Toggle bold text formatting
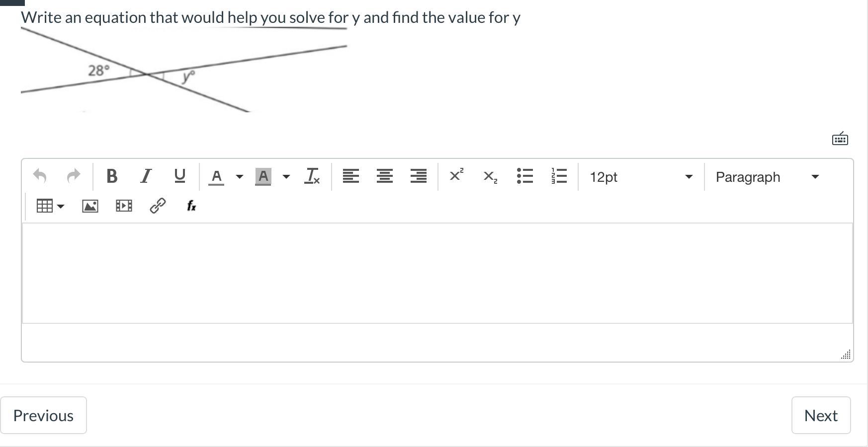 tap(112, 176)
